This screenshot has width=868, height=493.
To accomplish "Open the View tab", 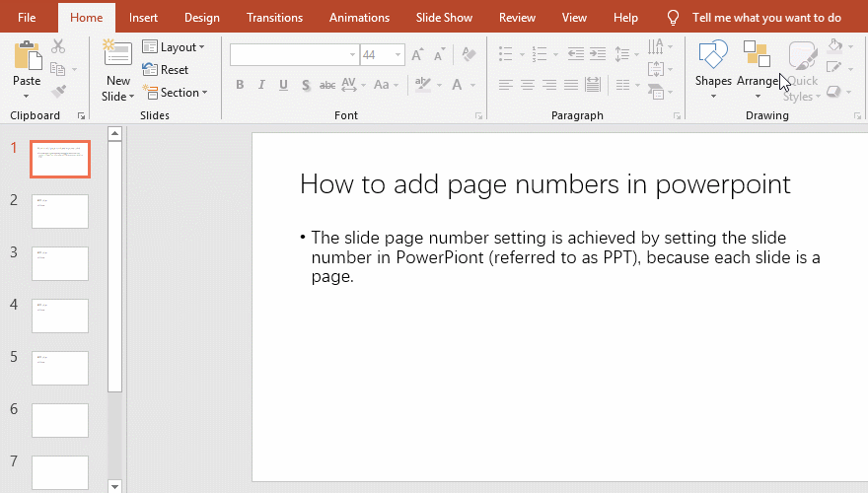I will pyautogui.click(x=574, y=18).
